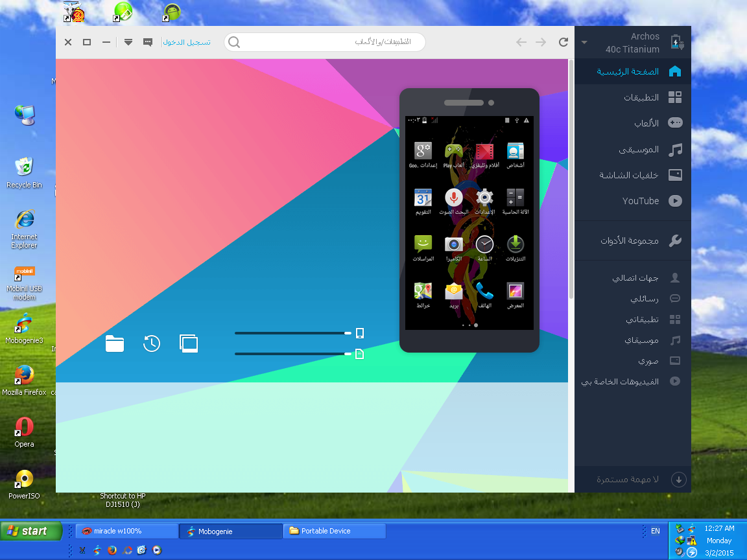747x560 pixels.
Task: Click the Calendar app on phone screen
Action: (x=423, y=202)
